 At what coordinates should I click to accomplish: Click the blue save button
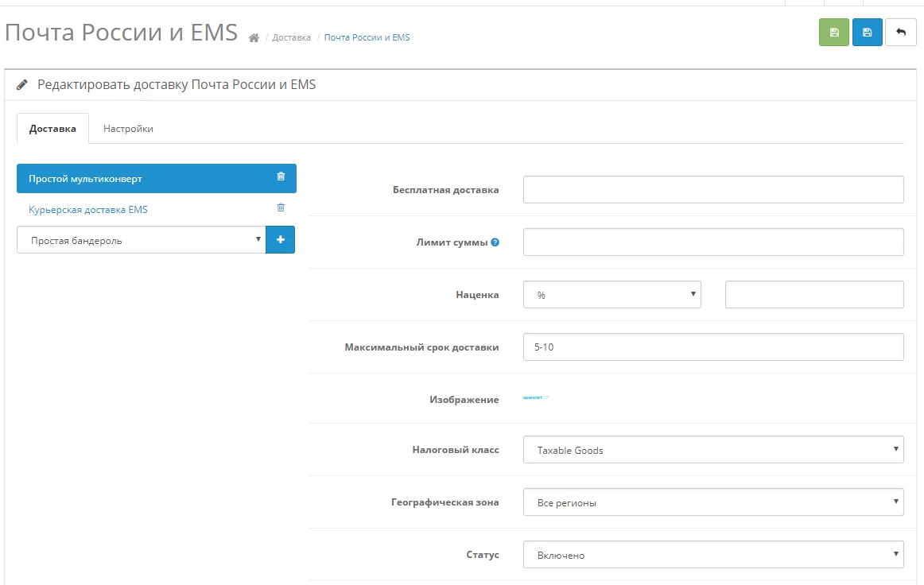point(867,32)
